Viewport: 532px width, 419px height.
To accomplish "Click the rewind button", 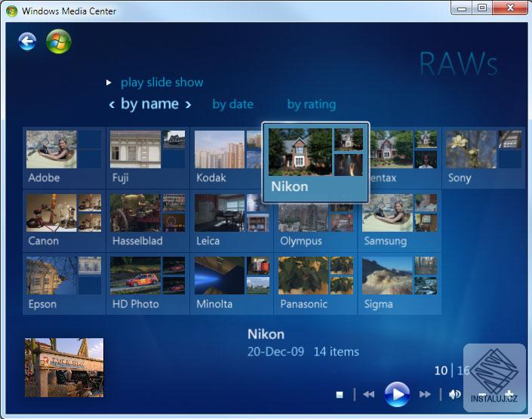I will coord(368,394).
